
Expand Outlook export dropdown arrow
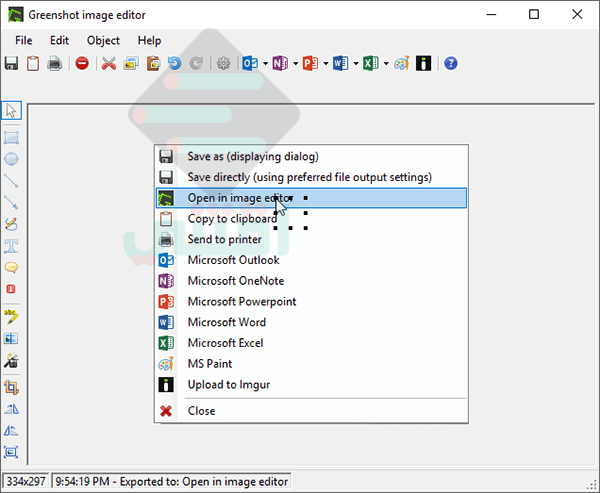(265, 64)
